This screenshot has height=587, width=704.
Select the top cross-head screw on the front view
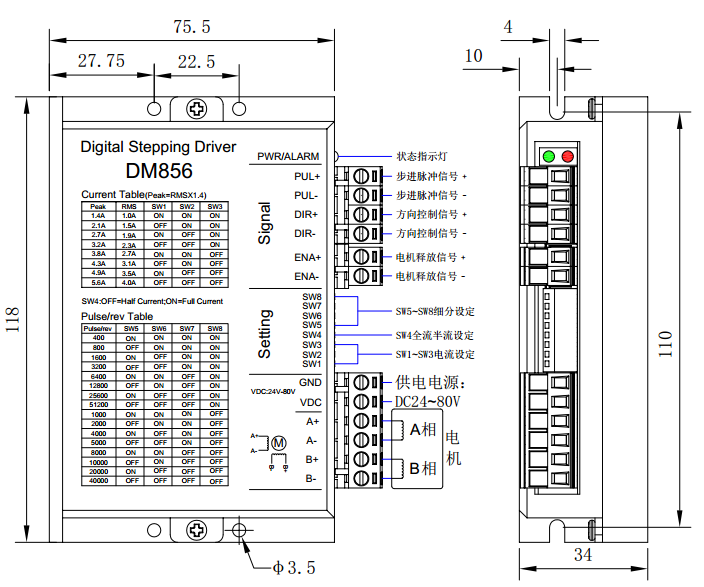pyautogui.click(x=197, y=109)
